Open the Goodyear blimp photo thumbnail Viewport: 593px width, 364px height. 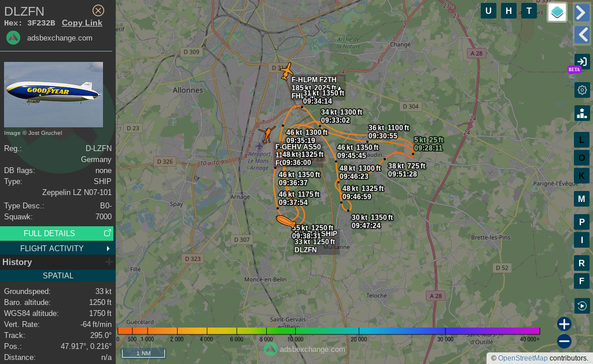point(53,94)
